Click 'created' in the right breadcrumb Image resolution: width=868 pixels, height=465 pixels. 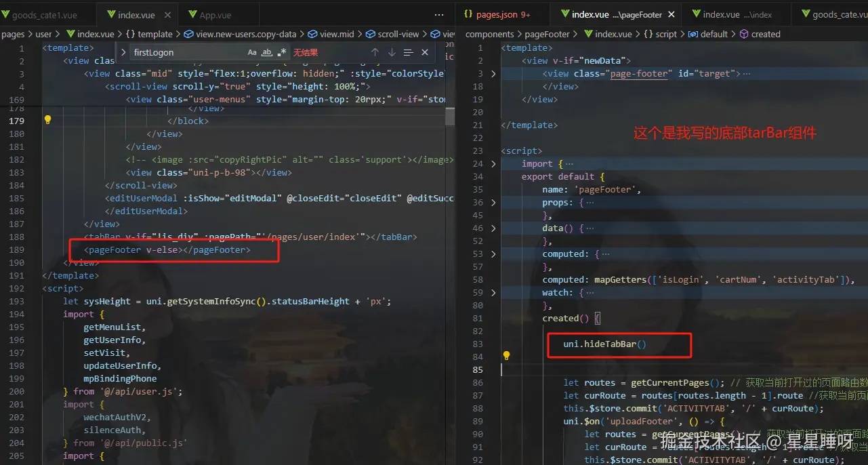[765, 34]
